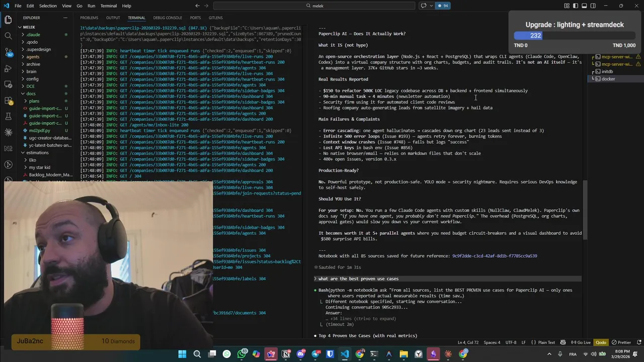
Task: Click the melek command center search box
Action: (x=314, y=6)
